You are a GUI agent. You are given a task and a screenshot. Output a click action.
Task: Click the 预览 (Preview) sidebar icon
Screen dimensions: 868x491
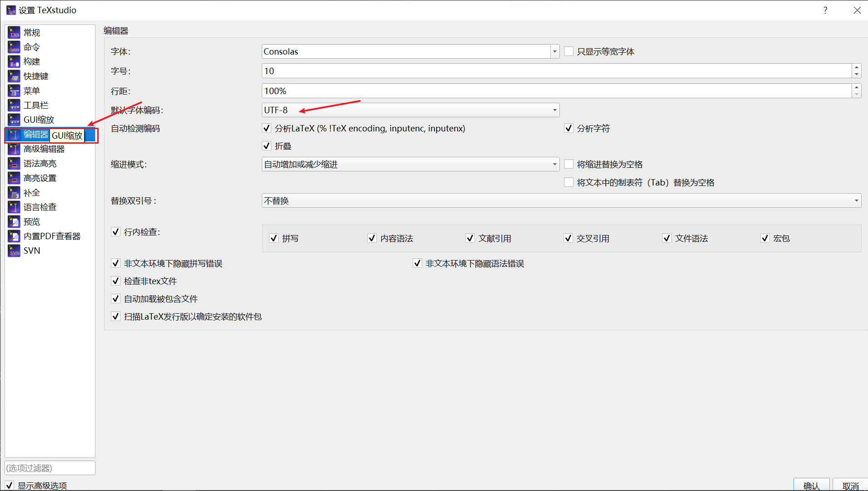coord(14,221)
